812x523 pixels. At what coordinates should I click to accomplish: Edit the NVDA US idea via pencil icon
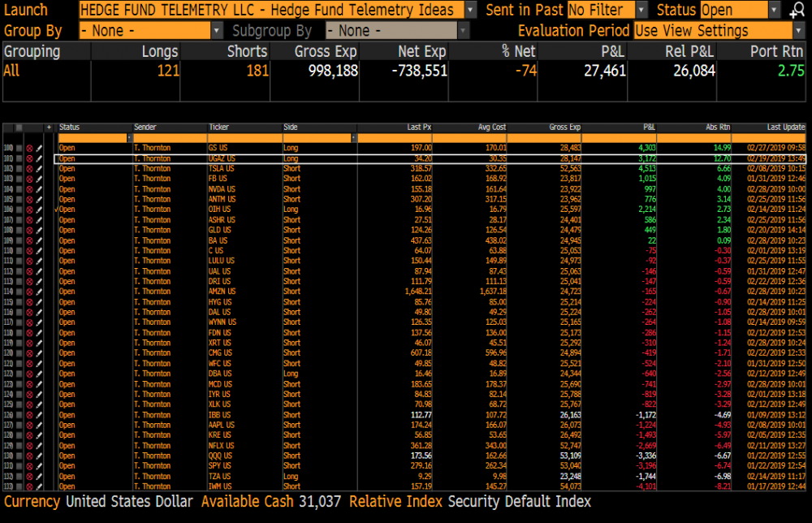click(39, 189)
